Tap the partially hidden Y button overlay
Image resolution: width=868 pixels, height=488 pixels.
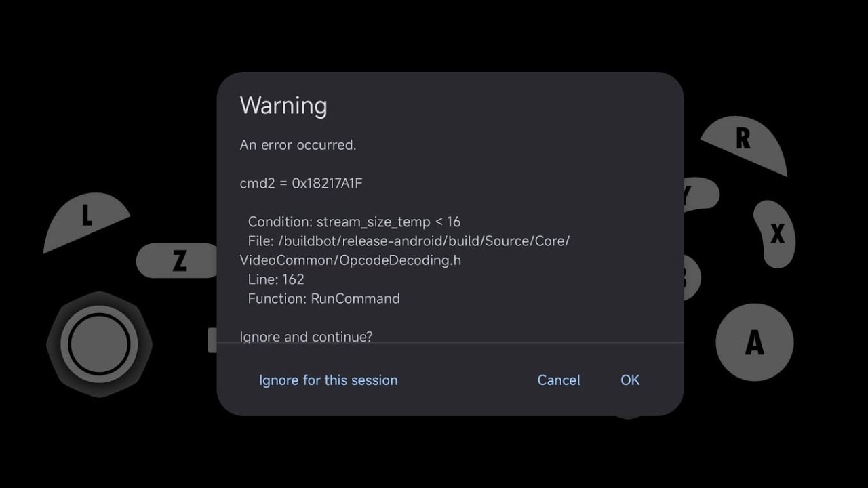tap(701, 195)
